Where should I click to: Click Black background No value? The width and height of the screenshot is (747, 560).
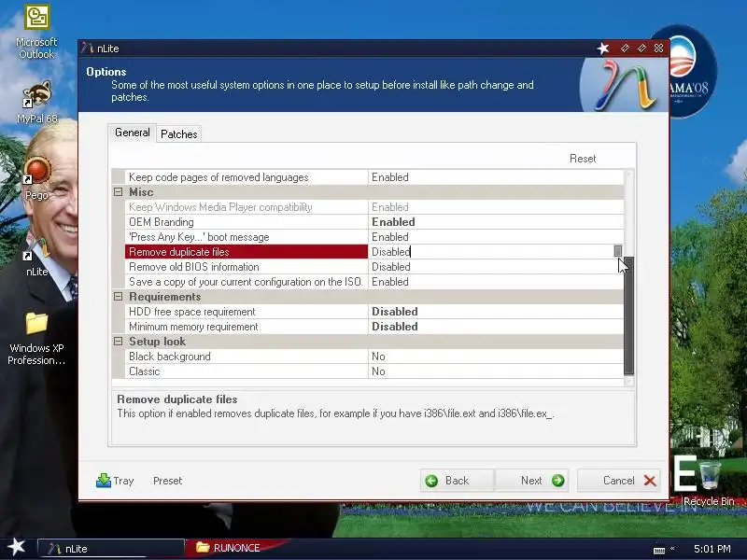pyautogui.click(x=496, y=357)
